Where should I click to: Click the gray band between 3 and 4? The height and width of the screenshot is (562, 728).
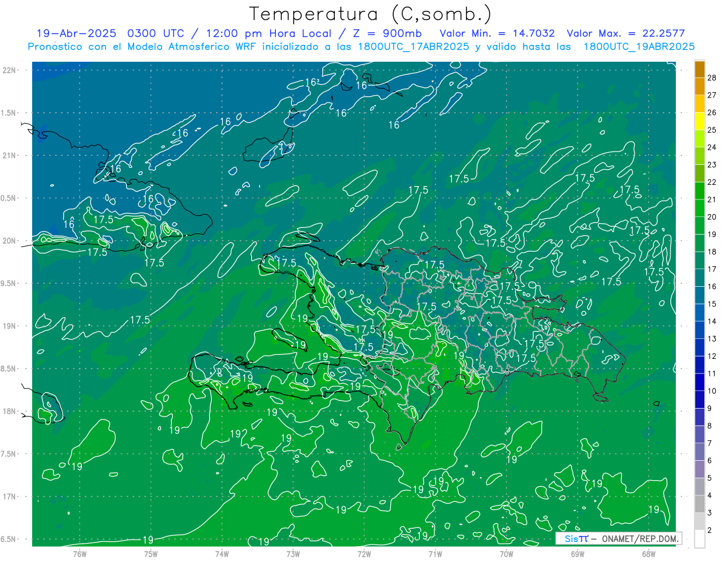(699, 504)
